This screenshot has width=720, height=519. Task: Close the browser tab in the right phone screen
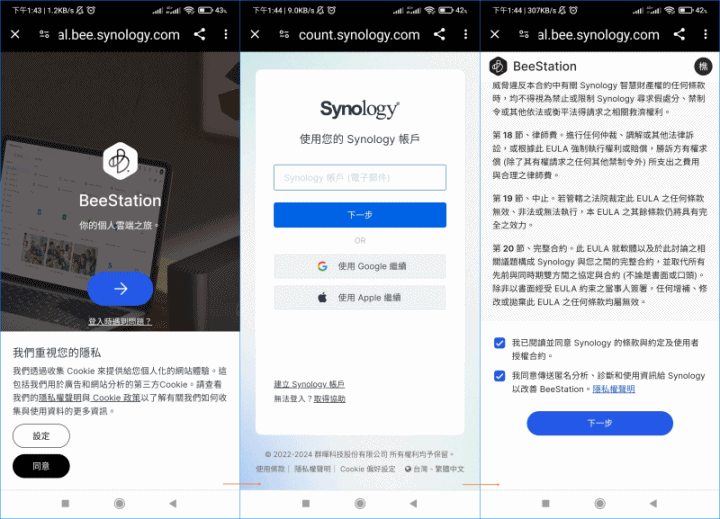click(x=495, y=34)
